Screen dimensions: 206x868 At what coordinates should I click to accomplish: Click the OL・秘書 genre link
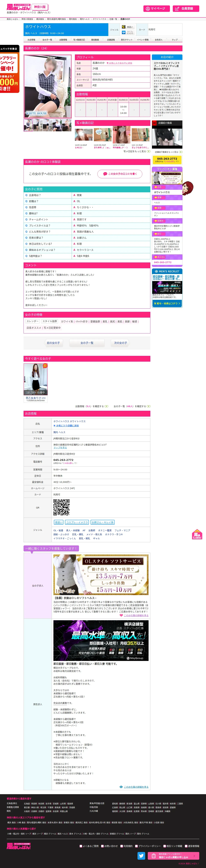tap(58, 530)
